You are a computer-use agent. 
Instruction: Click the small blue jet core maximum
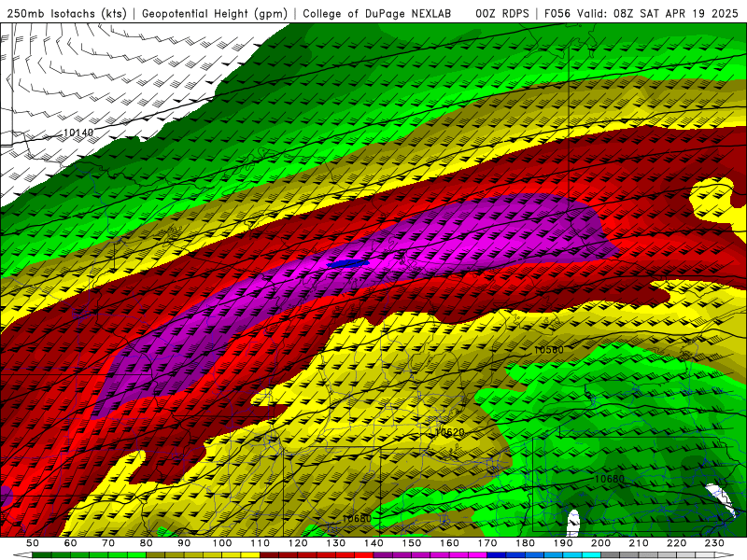[347, 263]
